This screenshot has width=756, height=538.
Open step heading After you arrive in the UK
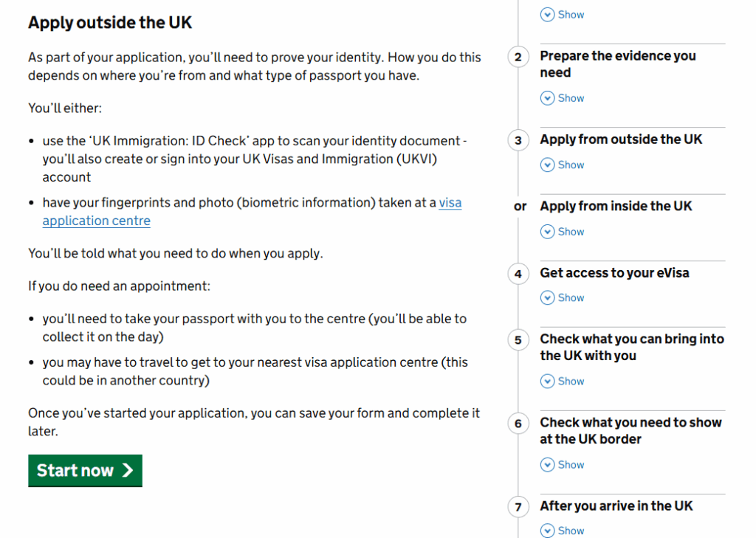point(616,506)
